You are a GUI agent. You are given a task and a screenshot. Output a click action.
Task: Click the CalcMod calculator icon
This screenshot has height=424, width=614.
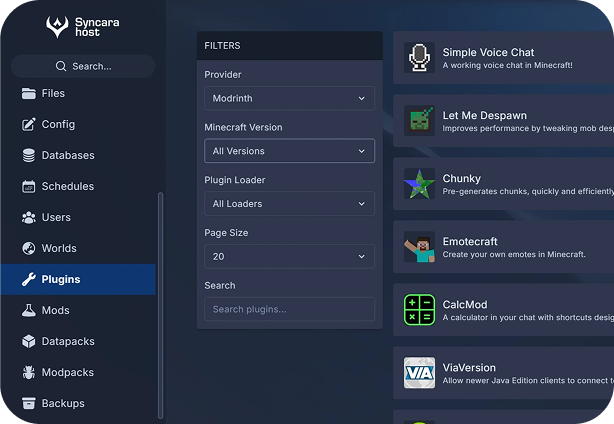tap(419, 310)
